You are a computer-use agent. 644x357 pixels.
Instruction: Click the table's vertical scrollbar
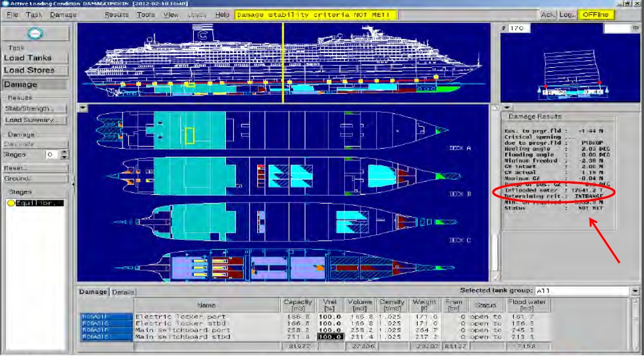coord(635,324)
